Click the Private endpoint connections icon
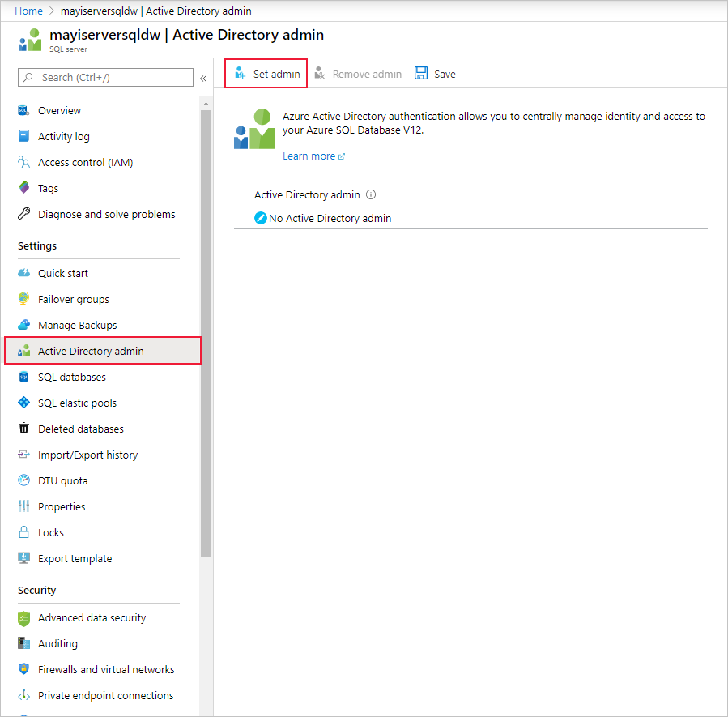 pyautogui.click(x=23, y=695)
